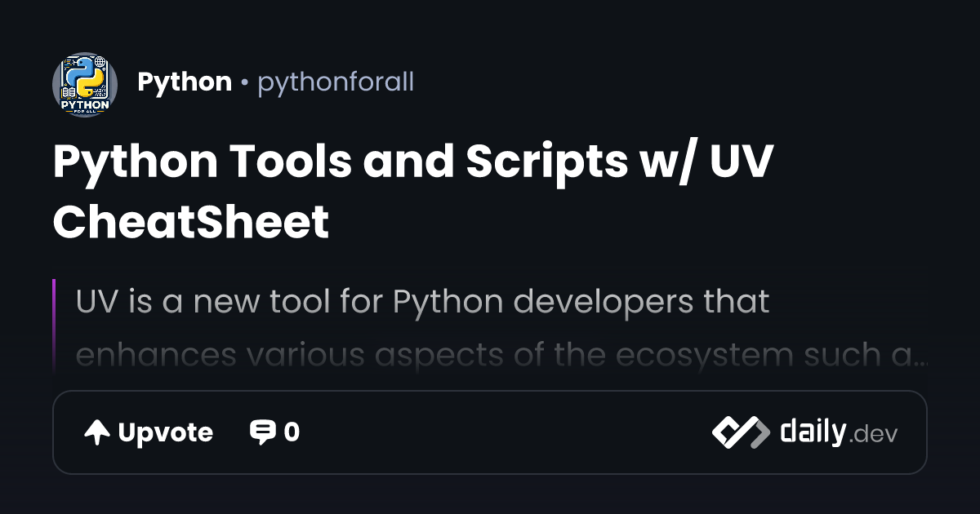
Task: Click the comment count 0
Action: (292, 432)
